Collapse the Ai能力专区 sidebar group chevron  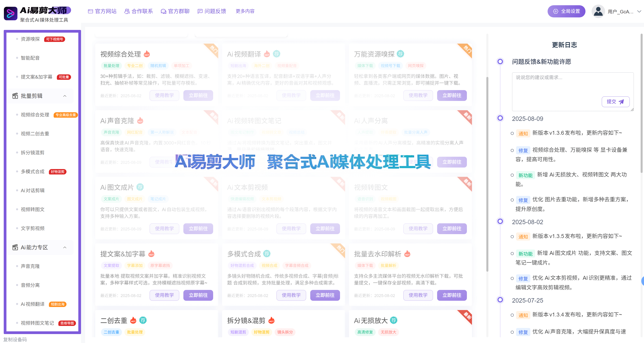(65, 247)
